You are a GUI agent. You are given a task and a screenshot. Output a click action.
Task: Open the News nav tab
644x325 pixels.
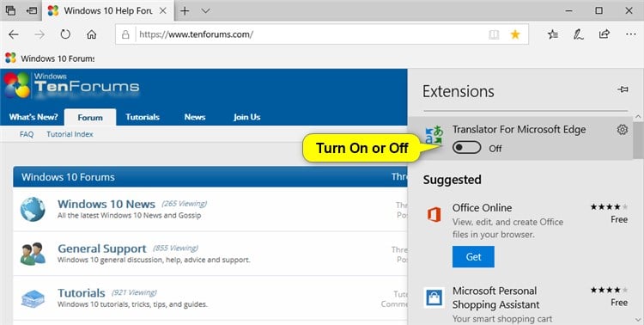195,117
